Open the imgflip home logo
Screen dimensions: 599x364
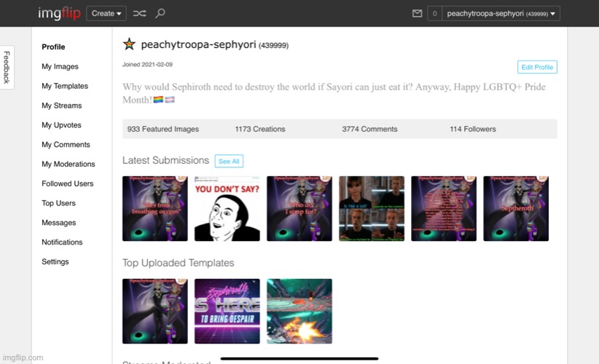tap(59, 13)
